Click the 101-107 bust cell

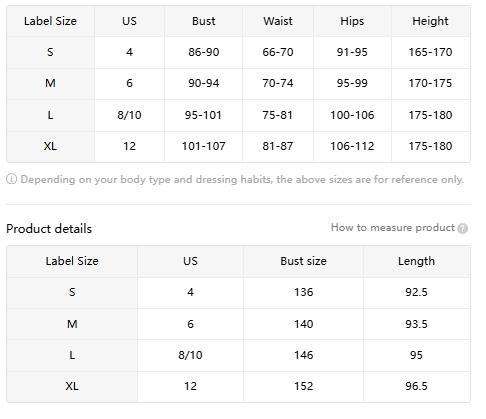click(x=204, y=146)
